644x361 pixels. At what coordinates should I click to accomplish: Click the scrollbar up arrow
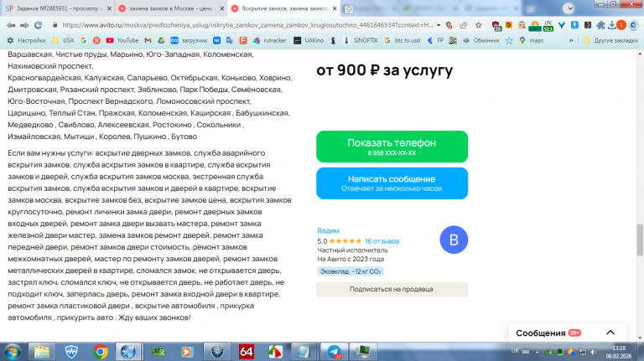pyautogui.click(x=640, y=54)
